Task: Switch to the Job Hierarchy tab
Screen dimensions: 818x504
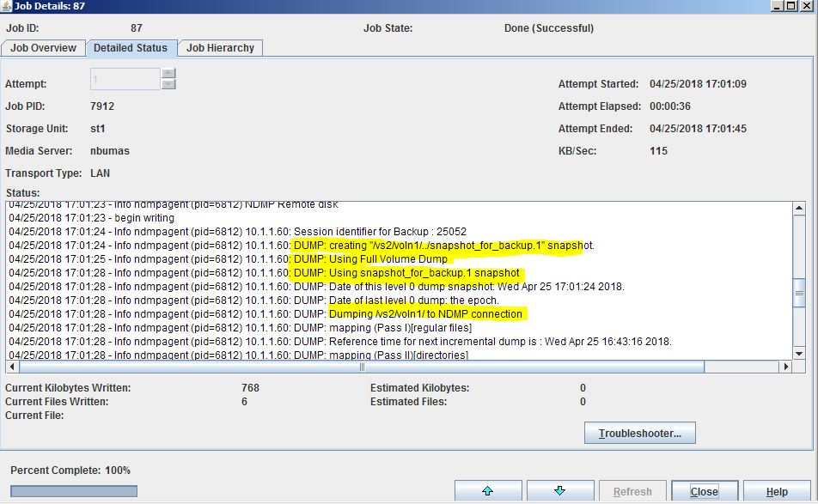Action: pos(220,48)
